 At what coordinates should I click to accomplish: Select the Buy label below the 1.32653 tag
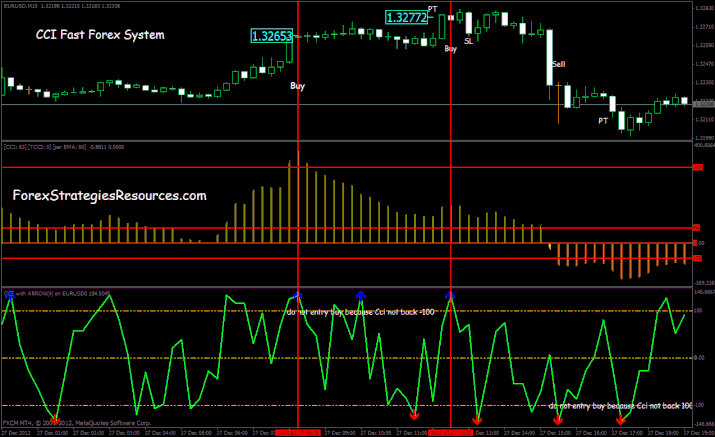pyautogui.click(x=297, y=86)
